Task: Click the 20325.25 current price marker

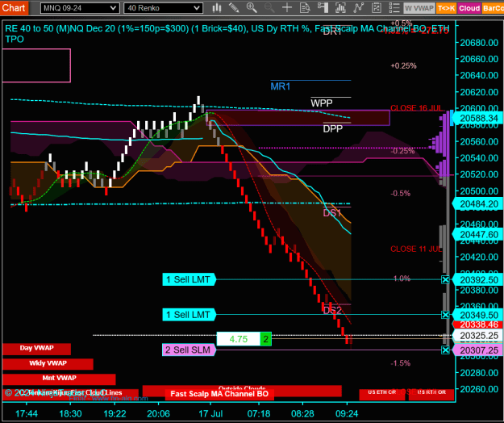Action: pos(478,336)
